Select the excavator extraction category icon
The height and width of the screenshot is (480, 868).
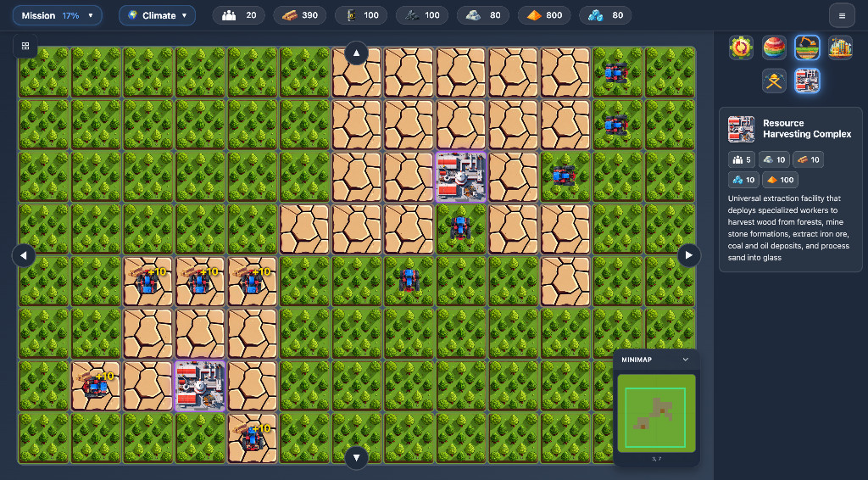[807, 47]
